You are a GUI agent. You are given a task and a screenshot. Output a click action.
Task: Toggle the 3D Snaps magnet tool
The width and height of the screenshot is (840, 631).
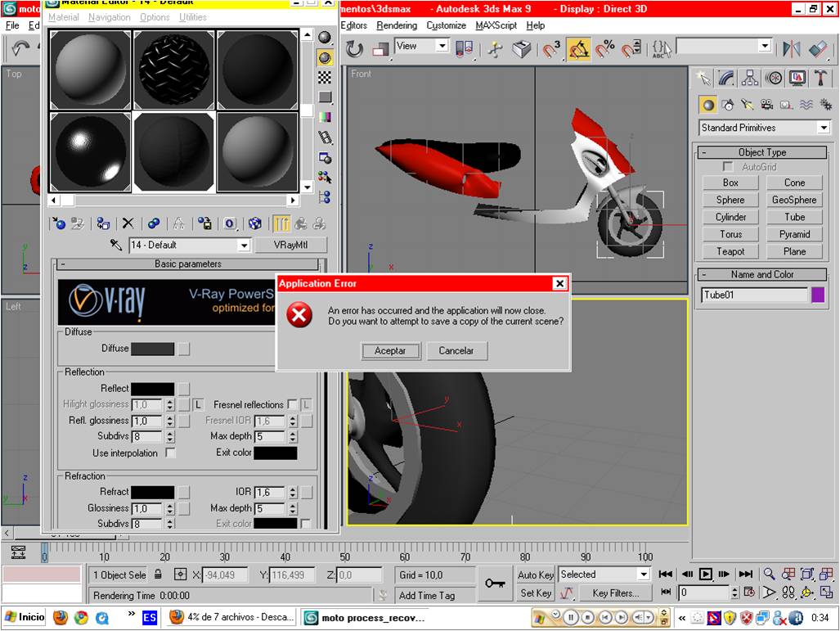[x=550, y=49]
